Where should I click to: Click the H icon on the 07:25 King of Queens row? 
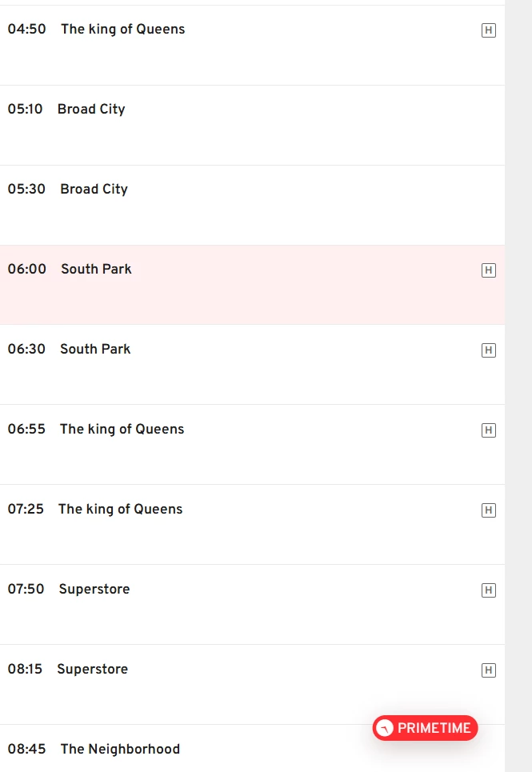click(x=488, y=510)
